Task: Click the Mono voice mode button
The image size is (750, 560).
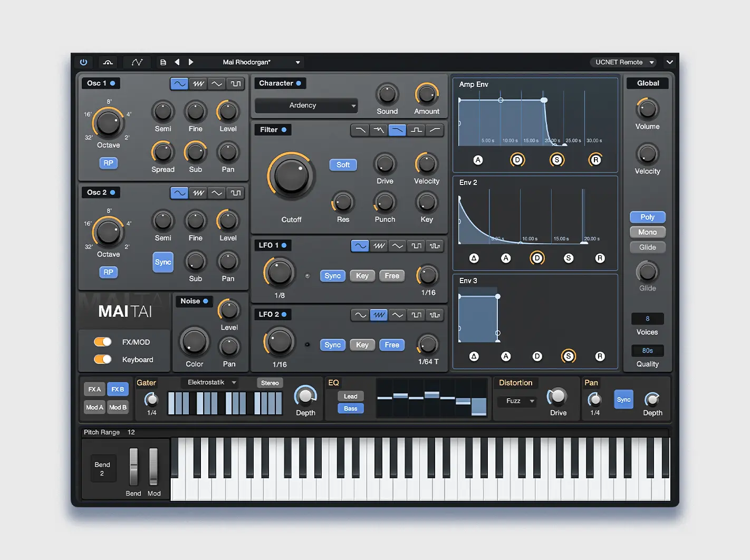Action: (647, 232)
